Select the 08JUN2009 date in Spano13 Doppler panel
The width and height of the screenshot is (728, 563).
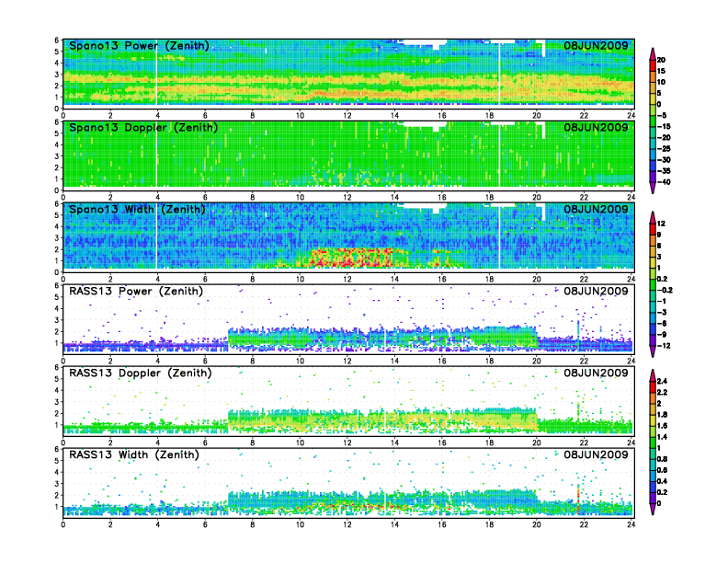pos(596,127)
